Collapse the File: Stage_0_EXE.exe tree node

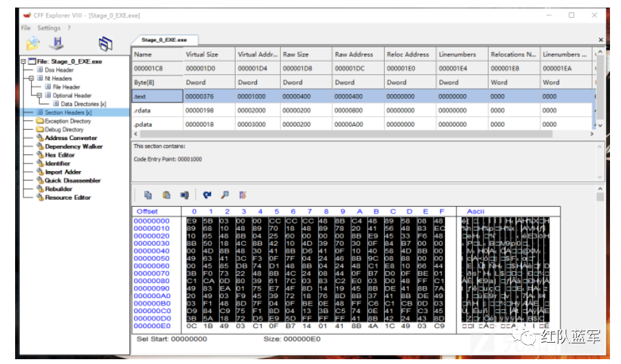pyautogui.click(x=23, y=61)
